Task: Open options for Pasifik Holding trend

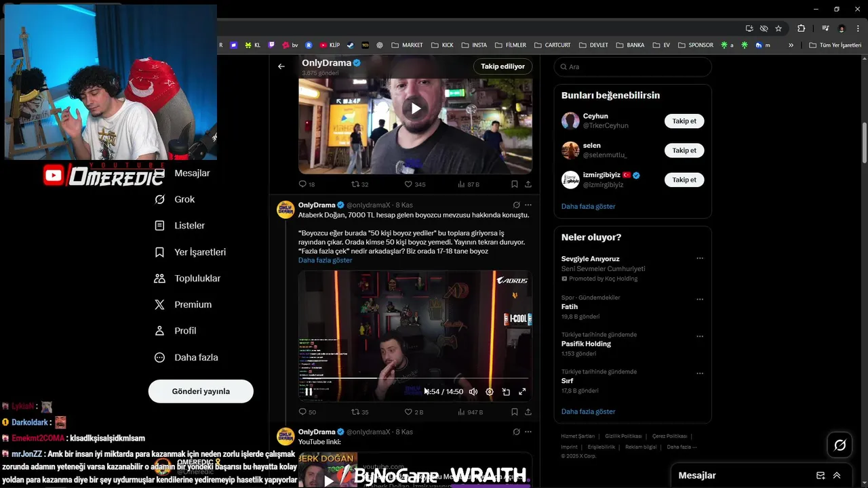Action: point(700,336)
